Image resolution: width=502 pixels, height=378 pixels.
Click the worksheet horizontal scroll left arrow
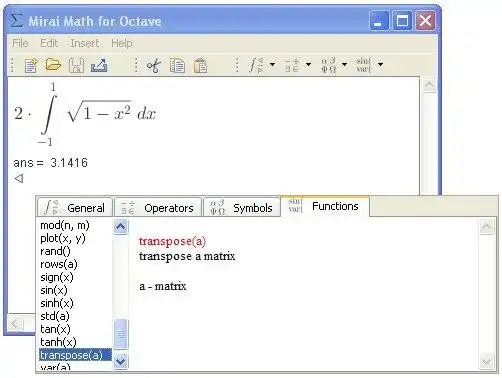tap(15, 323)
